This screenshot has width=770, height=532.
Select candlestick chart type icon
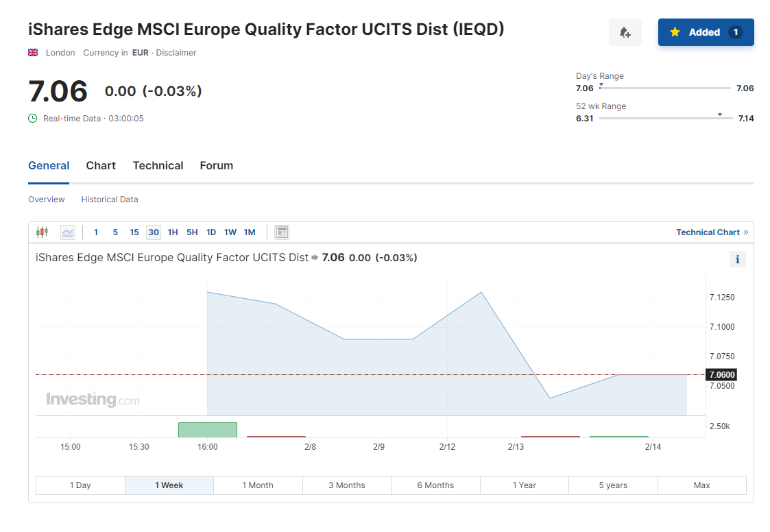coord(43,232)
